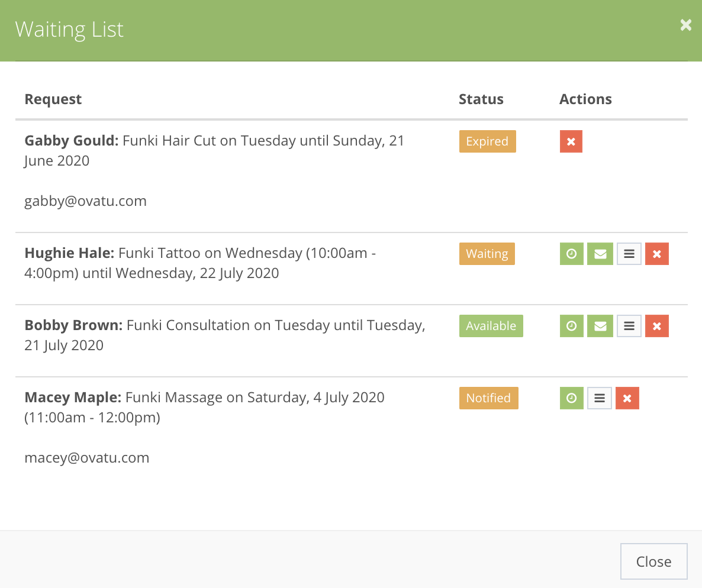Click the Notified status badge
The image size is (702, 588).
click(x=488, y=398)
